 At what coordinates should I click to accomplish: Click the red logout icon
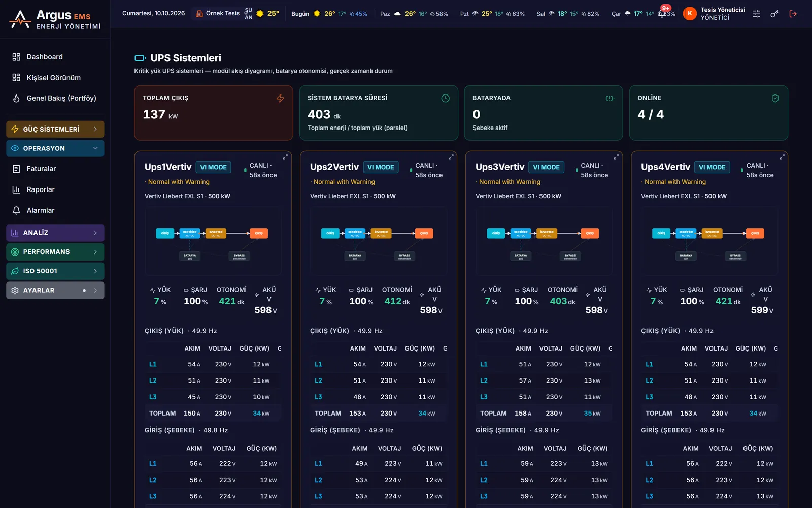point(793,14)
